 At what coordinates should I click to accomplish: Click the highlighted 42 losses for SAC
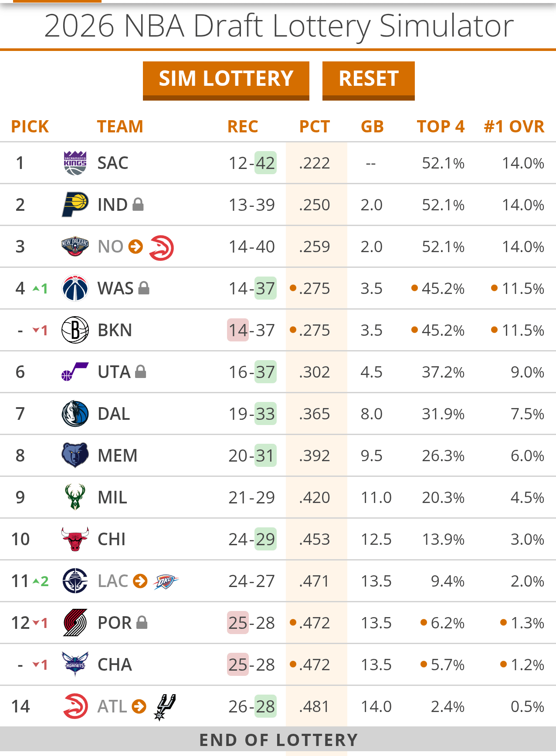tap(265, 163)
